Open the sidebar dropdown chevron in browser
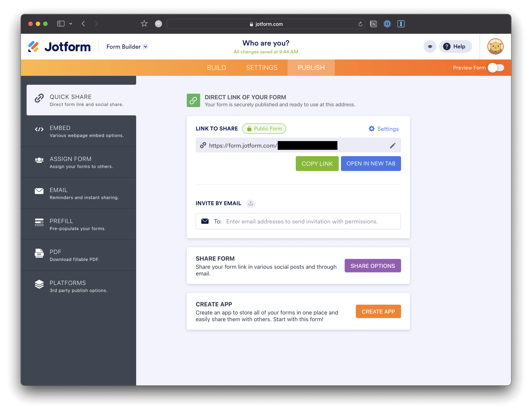This screenshot has height=413, width=532. pyautogui.click(x=71, y=24)
